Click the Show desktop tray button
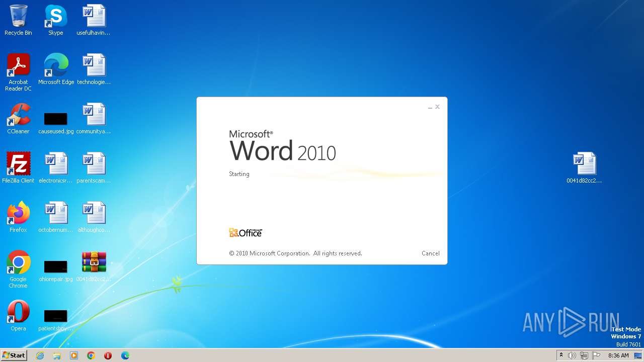Screen dimensions: 644x362 [x=638, y=355]
